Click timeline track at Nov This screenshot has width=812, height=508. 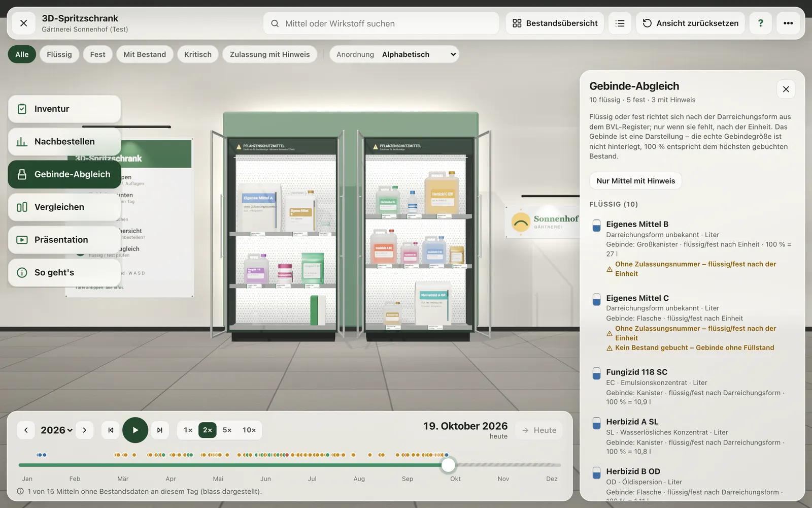(x=503, y=465)
